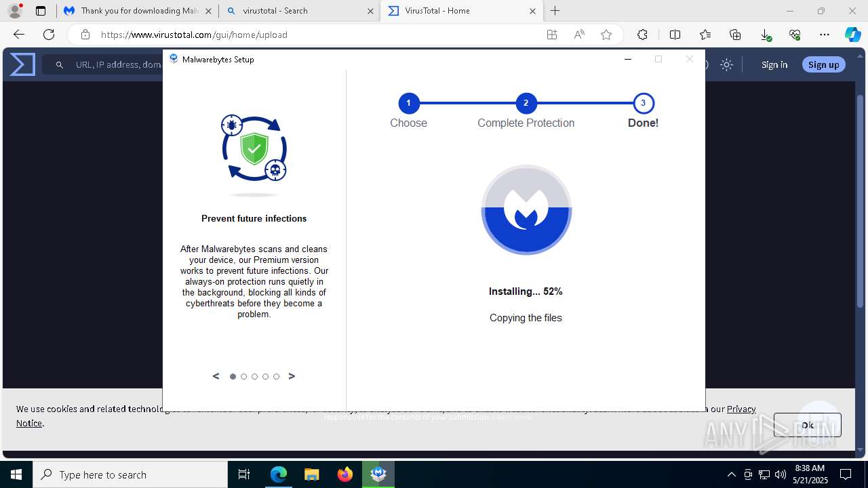Select the fourth carousel dot
This screenshot has height=488, width=868.
(265, 376)
